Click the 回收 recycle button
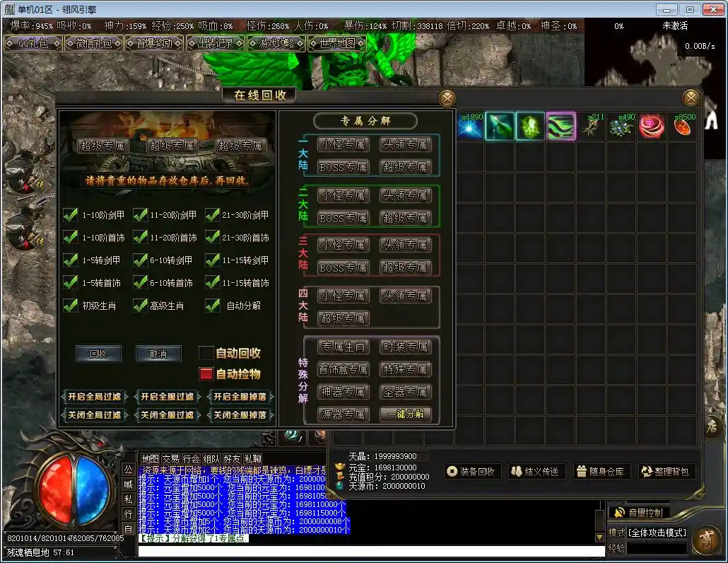 coord(98,354)
